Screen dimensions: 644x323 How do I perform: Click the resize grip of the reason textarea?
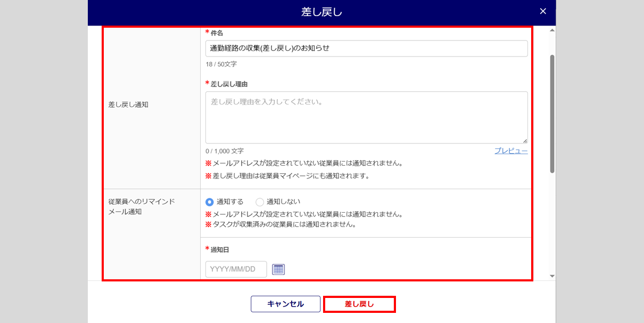(x=525, y=141)
